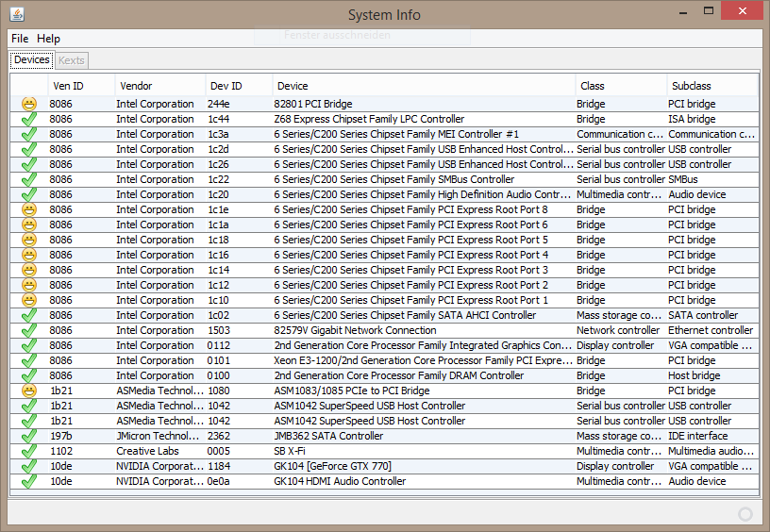The image size is (770, 532).
Task: Click the green check for Dev ID 0101
Action: click(x=29, y=360)
